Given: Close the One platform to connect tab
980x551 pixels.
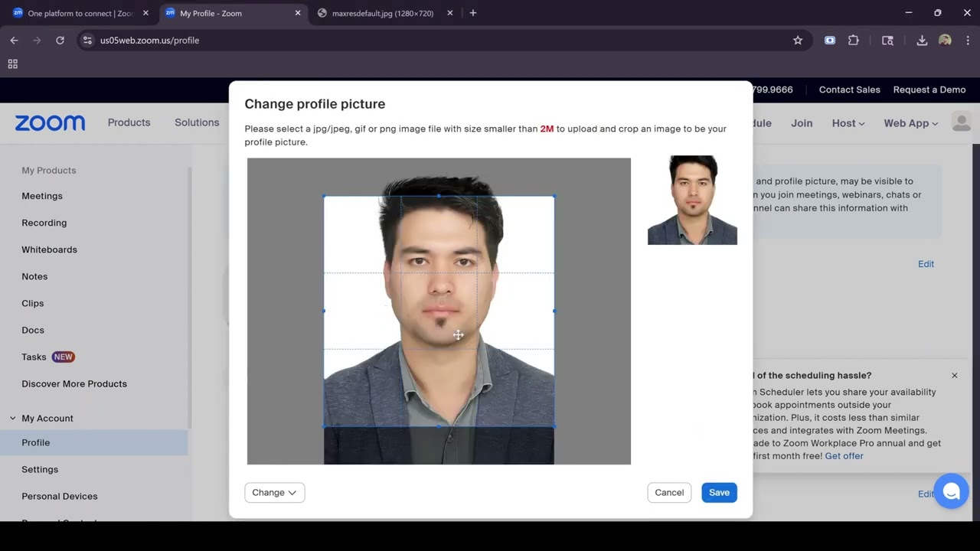Looking at the screenshot, I should pyautogui.click(x=145, y=13).
